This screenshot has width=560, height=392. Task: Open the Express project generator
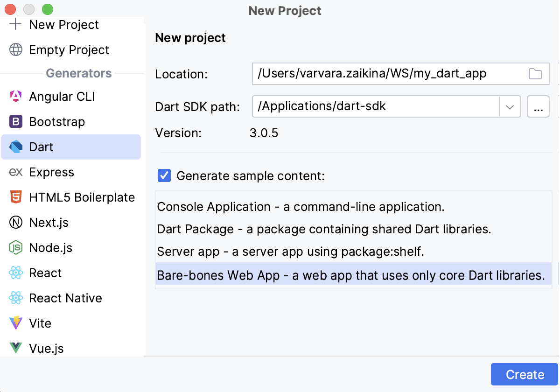click(51, 172)
